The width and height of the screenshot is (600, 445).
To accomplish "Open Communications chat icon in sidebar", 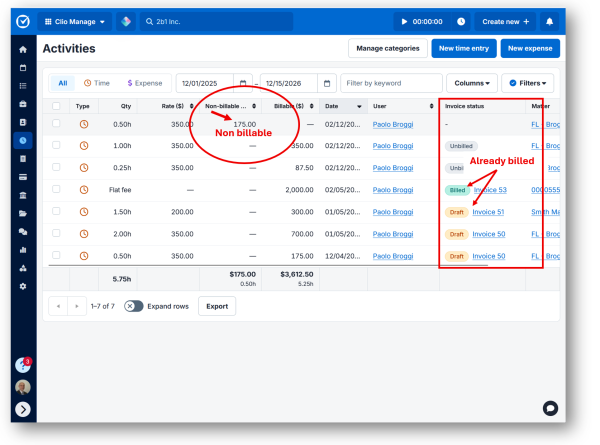I will pos(23,231).
